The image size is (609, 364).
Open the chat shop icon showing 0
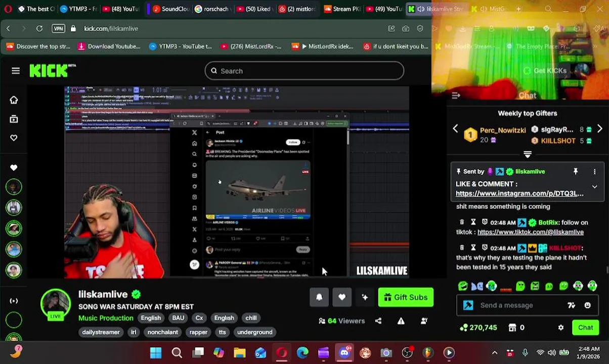[x=515, y=328]
